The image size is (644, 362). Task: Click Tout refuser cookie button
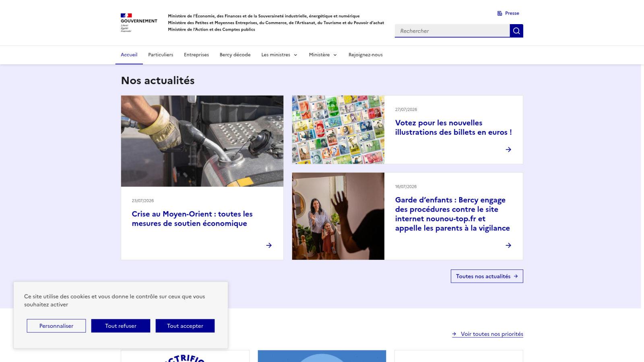(121, 326)
